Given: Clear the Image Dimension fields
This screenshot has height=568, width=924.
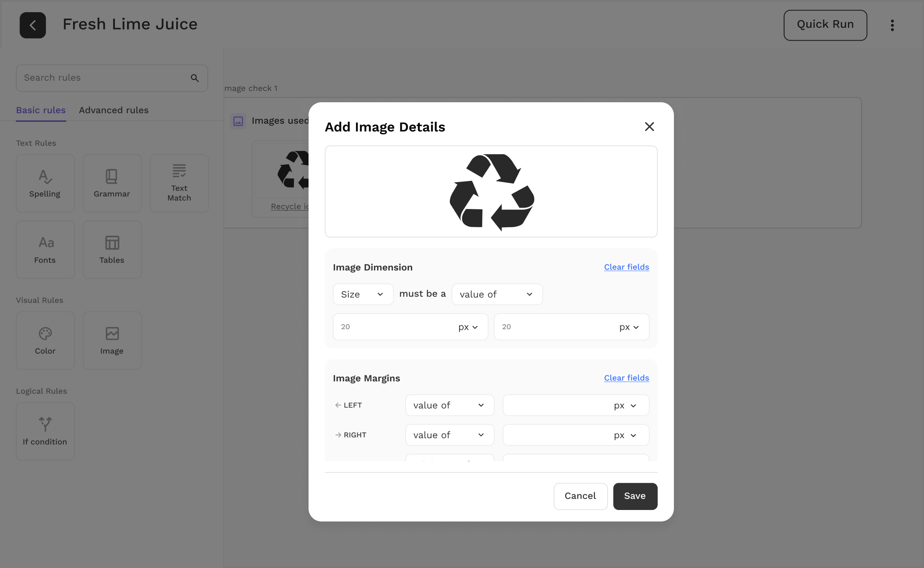Looking at the screenshot, I should point(626,267).
